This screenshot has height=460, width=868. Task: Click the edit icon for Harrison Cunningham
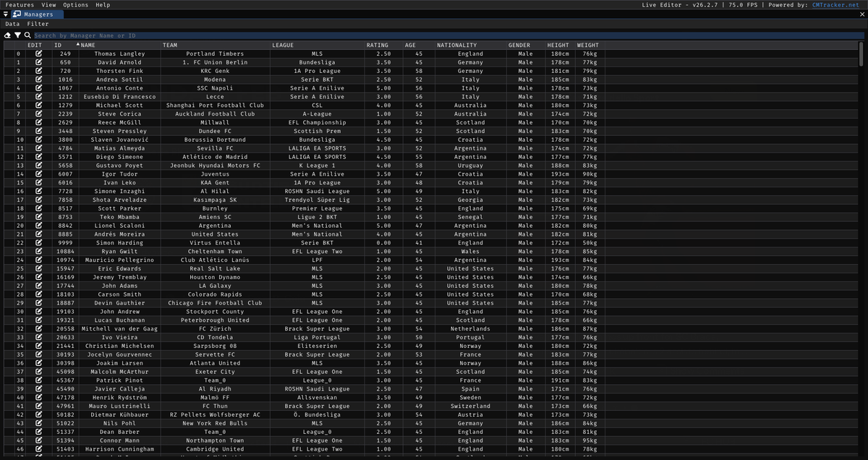(x=38, y=448)
